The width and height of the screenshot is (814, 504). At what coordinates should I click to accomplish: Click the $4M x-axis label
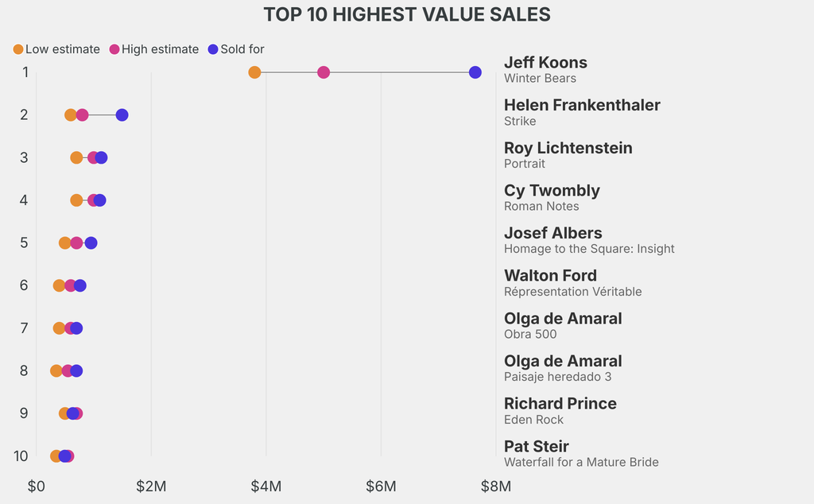click(266, 486)
